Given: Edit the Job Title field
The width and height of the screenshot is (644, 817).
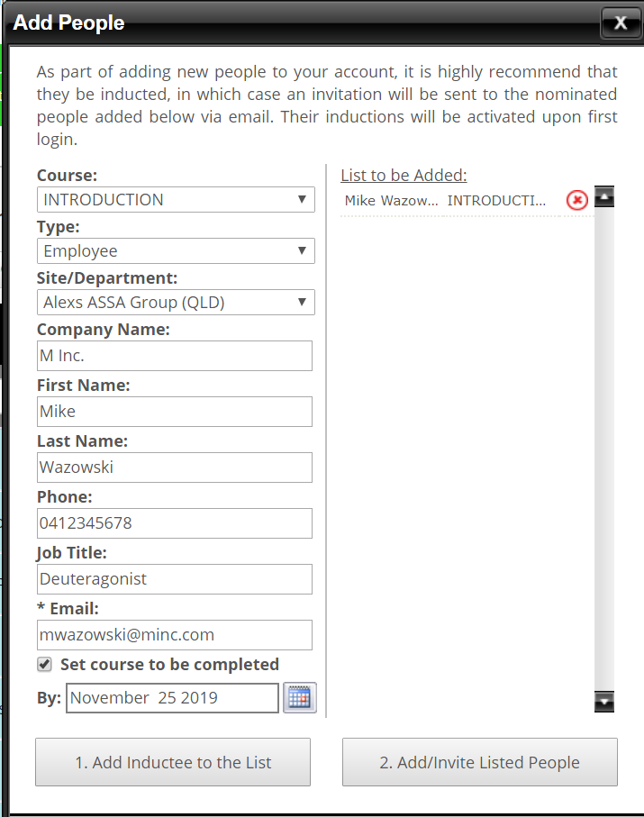Looking at the screenshot, I should pos(175,579).
